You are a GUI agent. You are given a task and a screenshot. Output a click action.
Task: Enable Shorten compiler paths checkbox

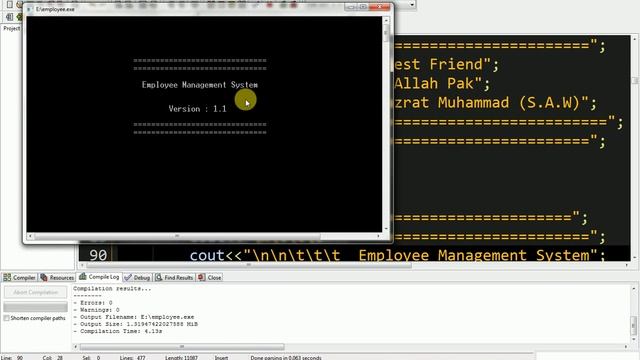click(7, 318)
